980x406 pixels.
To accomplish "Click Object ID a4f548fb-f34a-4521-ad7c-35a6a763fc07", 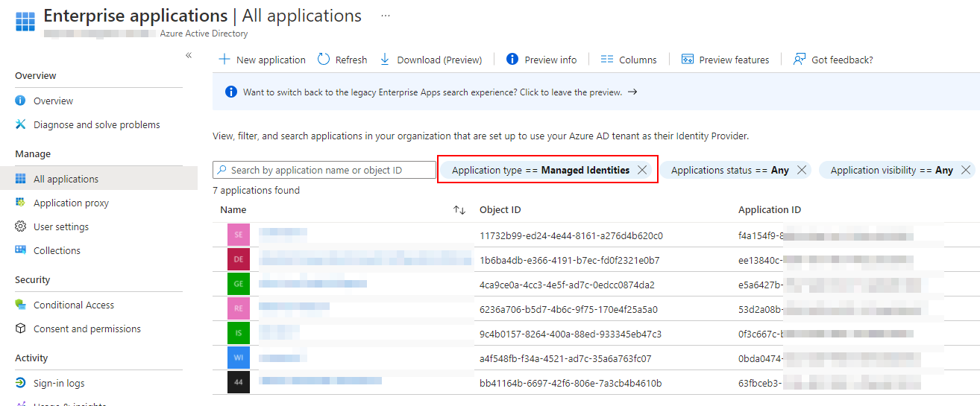I will (x=565, y=358).
